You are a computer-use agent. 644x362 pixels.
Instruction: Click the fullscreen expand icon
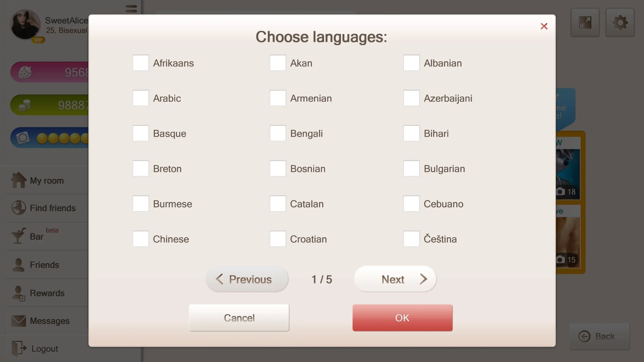(585, 23)
